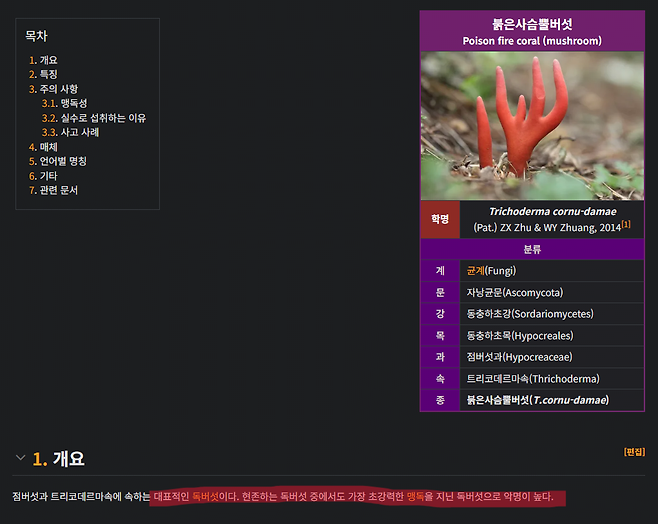Click the 독버섯 link in overview

(205, 497)
